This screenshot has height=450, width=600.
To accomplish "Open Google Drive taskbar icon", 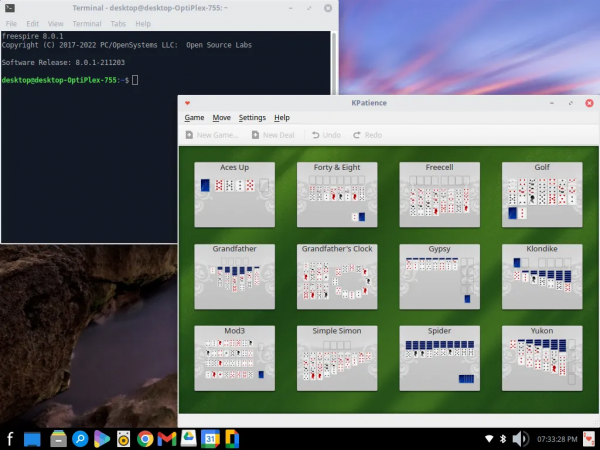I will tap(189, 439).
